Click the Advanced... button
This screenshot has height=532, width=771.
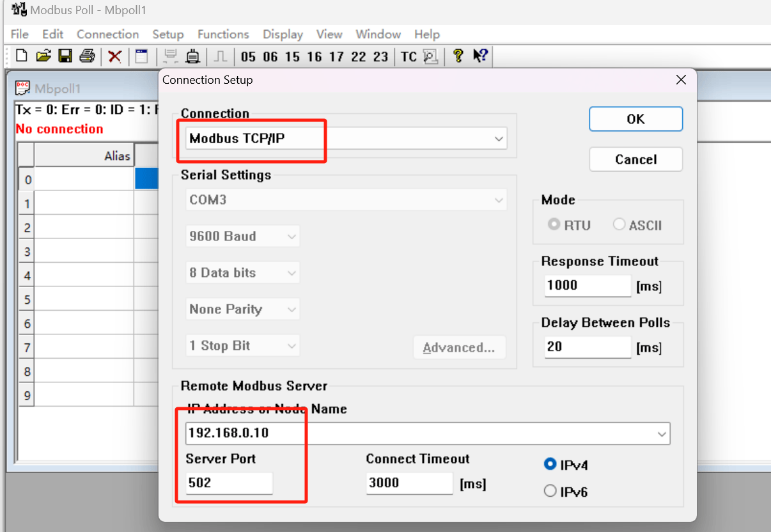[x=459, y=347]
